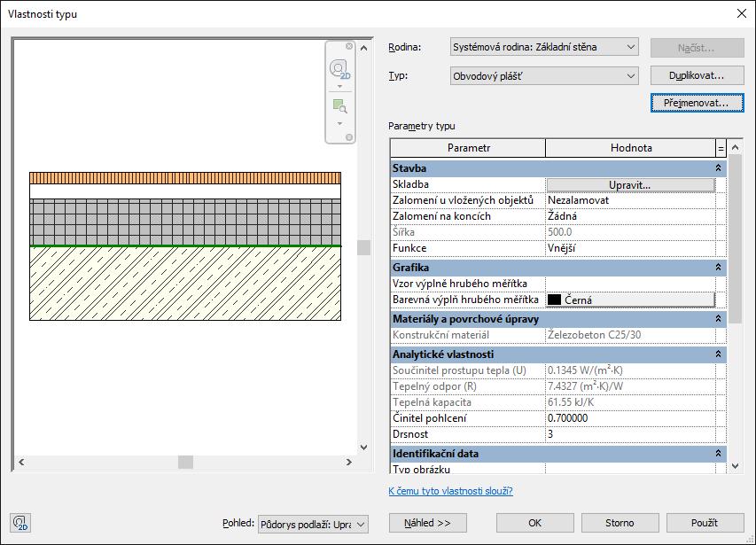Viewport: 756px width, 545px height.
Task: Edit Činitel pohlcení value 0.700000
Action: tap(630, 417)
